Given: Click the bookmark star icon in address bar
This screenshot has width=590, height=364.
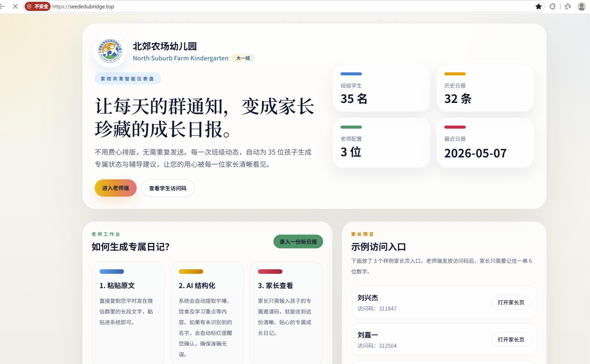Looking at the screenshot, I should (538, 6).
